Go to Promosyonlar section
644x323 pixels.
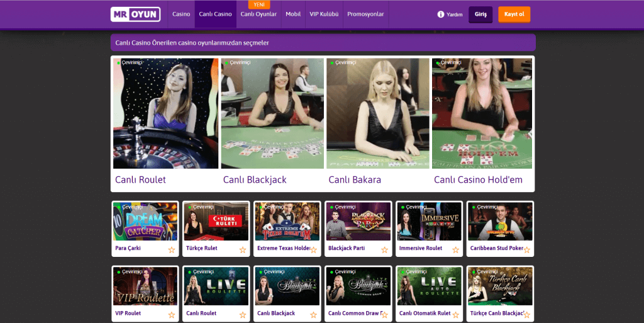[365, 14]
